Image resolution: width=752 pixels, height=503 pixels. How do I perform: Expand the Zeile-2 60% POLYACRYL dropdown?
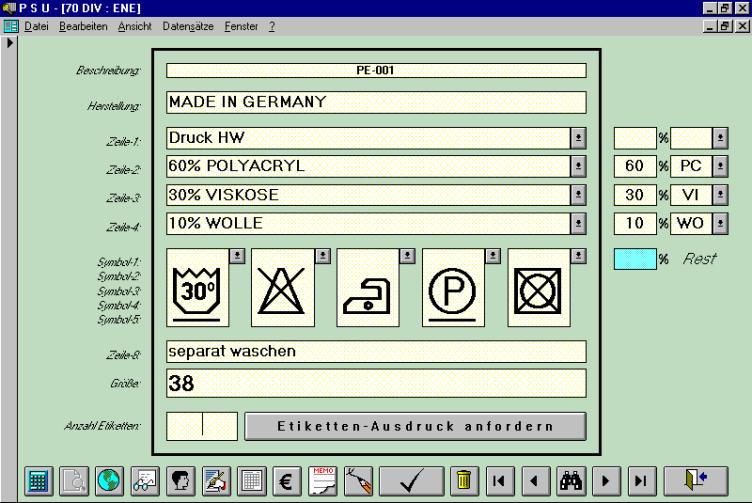tap(577, 166)
